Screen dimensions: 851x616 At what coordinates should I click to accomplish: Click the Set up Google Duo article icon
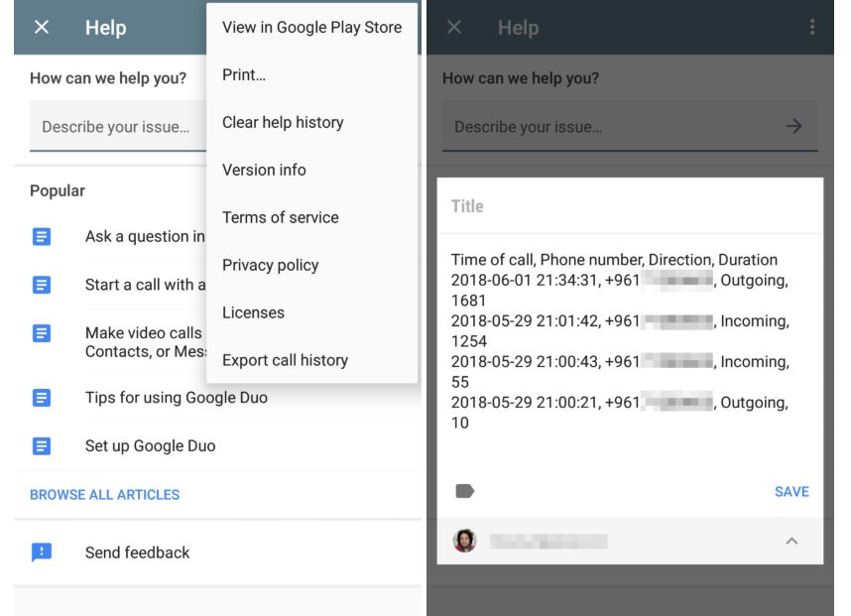[42, 446]
